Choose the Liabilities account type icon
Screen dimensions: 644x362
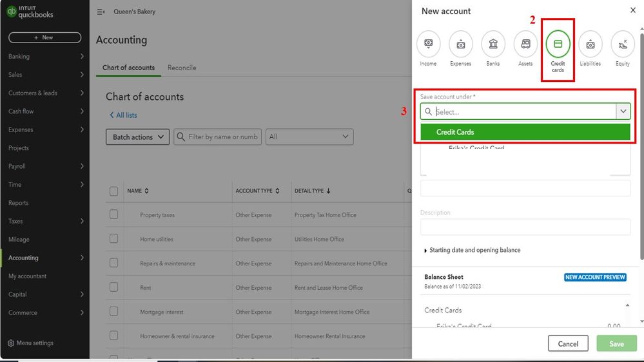click(x=590, y=44)
